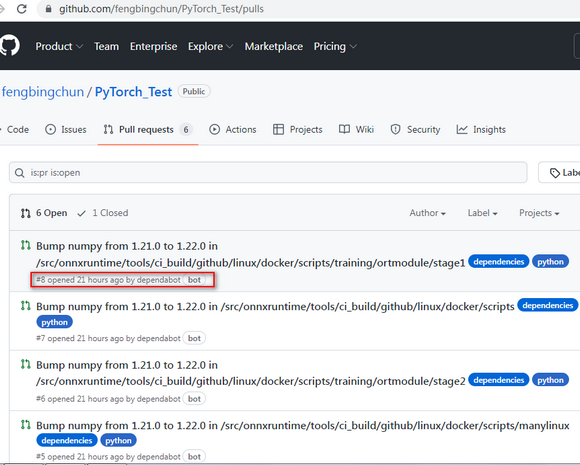Image resolution: width=580 pixels, height=465 pixels.
Task: Reload the page with the refresh icon
Action: (x=22, y=9)
